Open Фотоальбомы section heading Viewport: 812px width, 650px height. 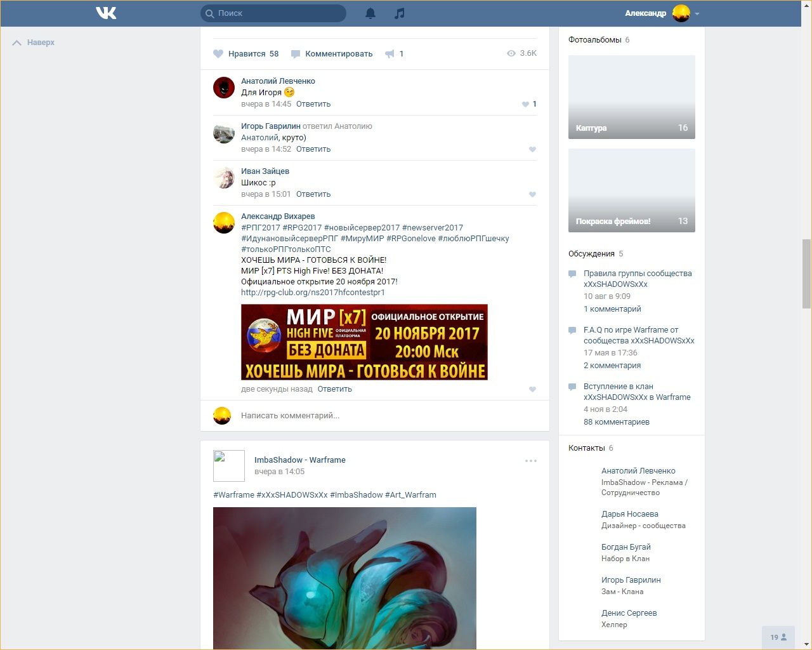pos(595,40)
